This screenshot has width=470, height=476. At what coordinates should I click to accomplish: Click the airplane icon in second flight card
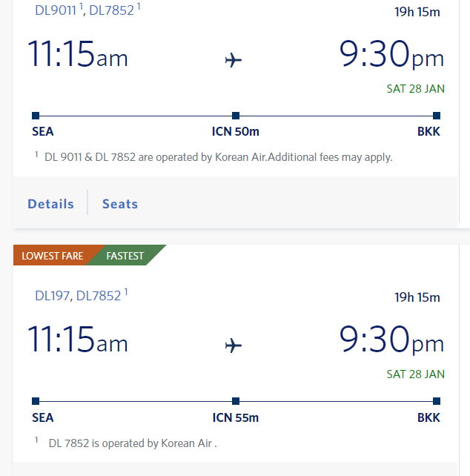[x=234, y=346]
